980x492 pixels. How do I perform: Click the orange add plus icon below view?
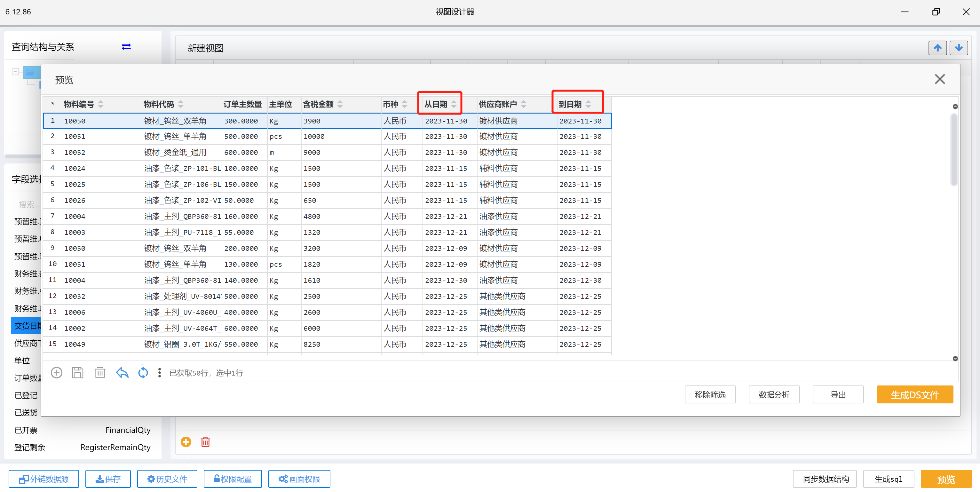point(186,442)
